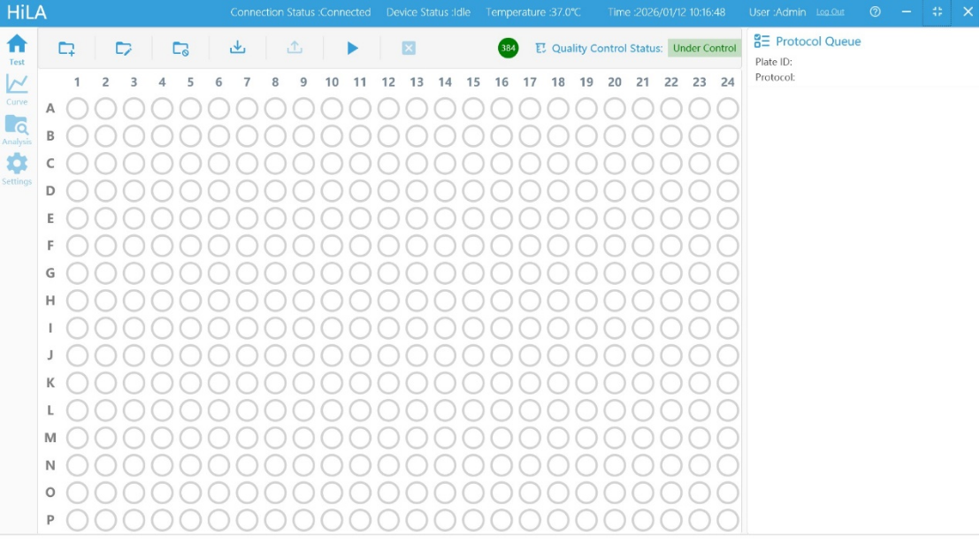Click column header 13

[x=417, y=82]
